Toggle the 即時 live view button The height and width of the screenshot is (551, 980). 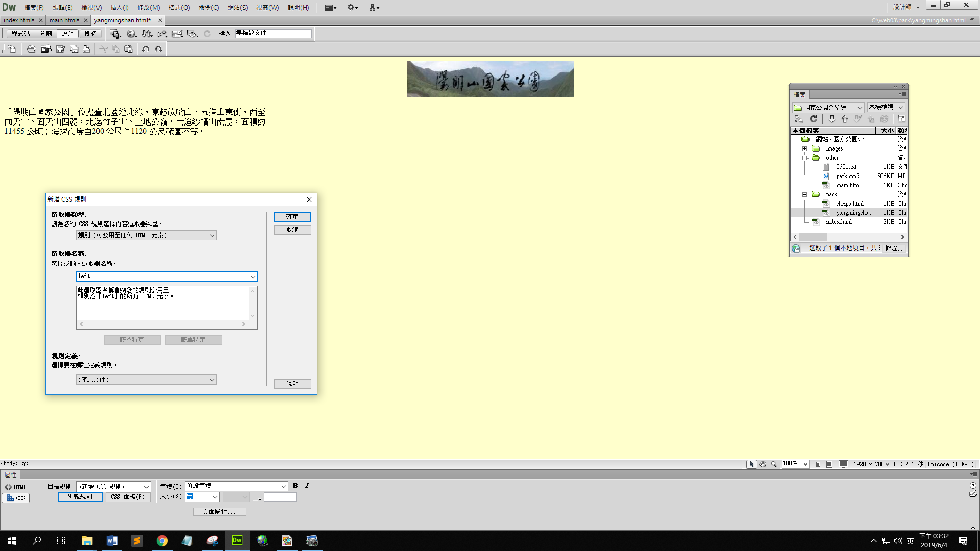90,34
